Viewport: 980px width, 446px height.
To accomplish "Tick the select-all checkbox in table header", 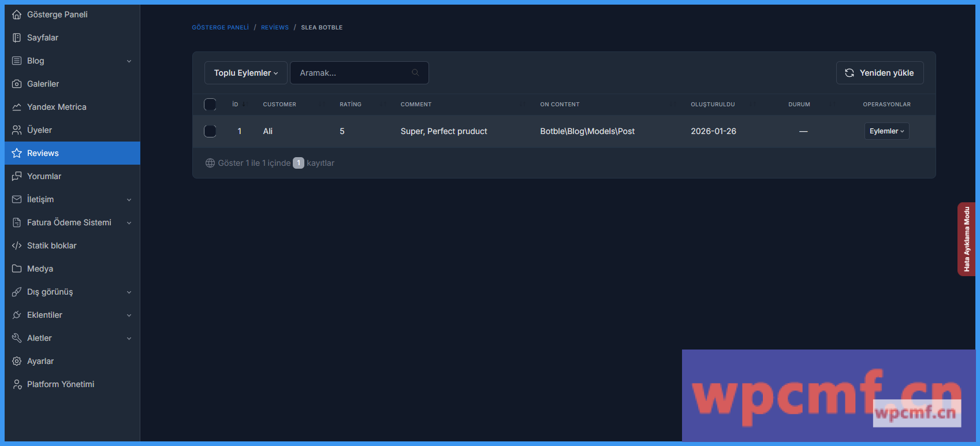I will [x=210, y=105].
